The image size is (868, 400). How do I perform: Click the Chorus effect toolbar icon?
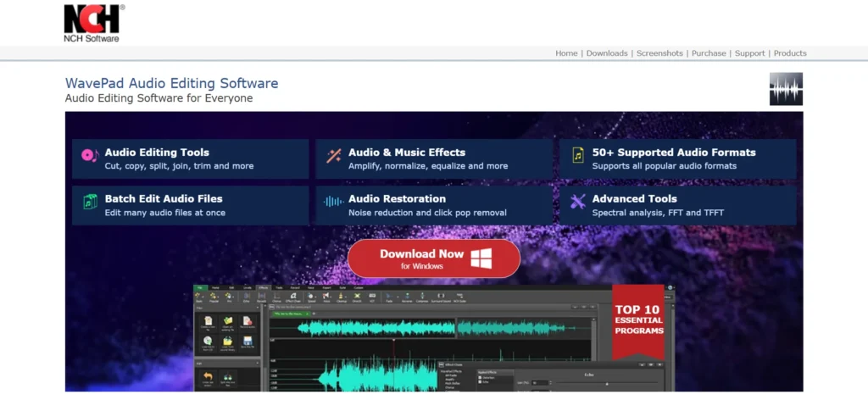(x=277, y=296)
